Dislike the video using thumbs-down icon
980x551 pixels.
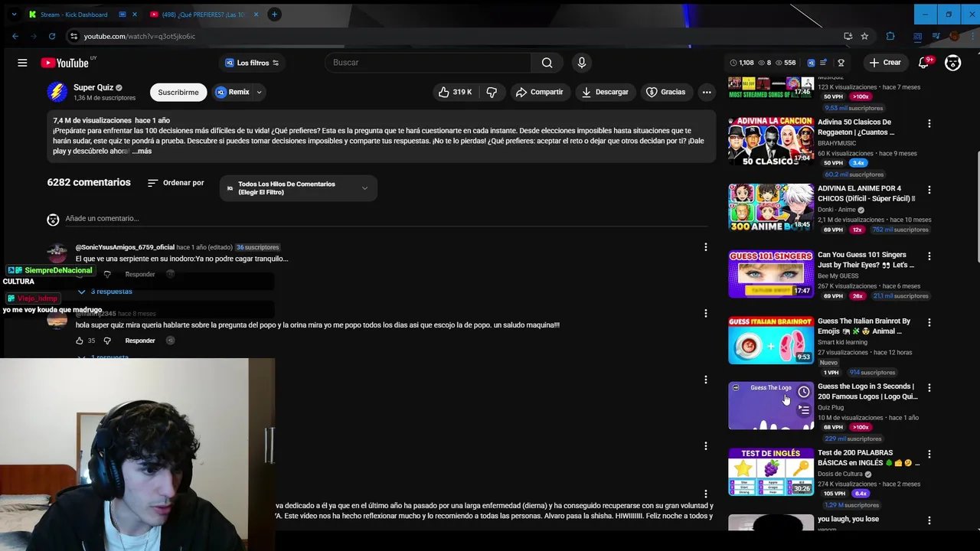(x=492, y=92)
